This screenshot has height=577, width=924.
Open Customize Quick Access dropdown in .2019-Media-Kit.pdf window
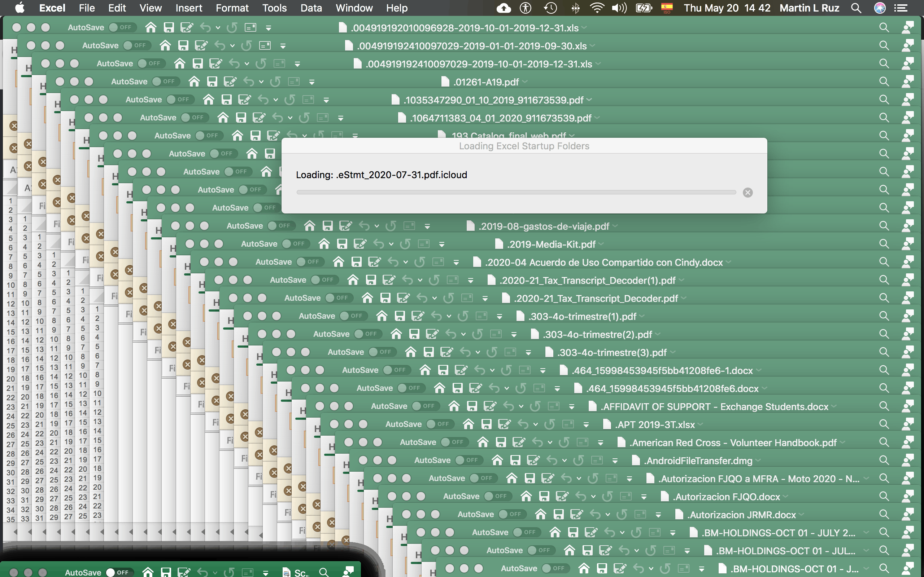pos(442,244)
